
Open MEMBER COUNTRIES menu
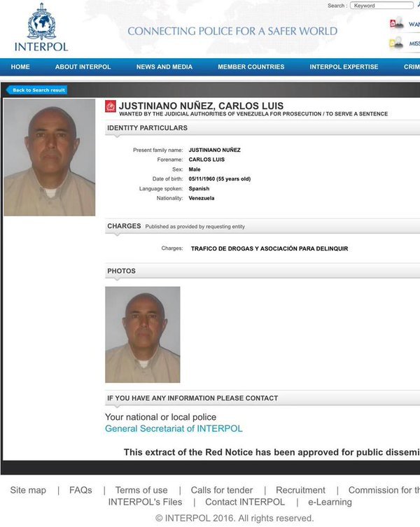tap(251, 67)
